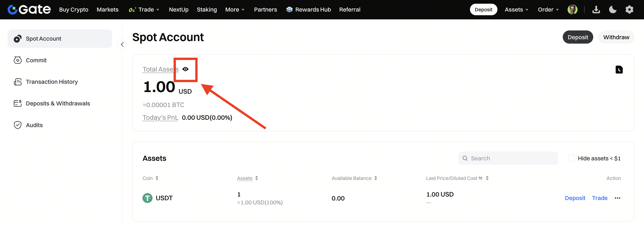644x227 pixels.
Task: Open the USDT row three-dots menu
Action: point(617,198)
